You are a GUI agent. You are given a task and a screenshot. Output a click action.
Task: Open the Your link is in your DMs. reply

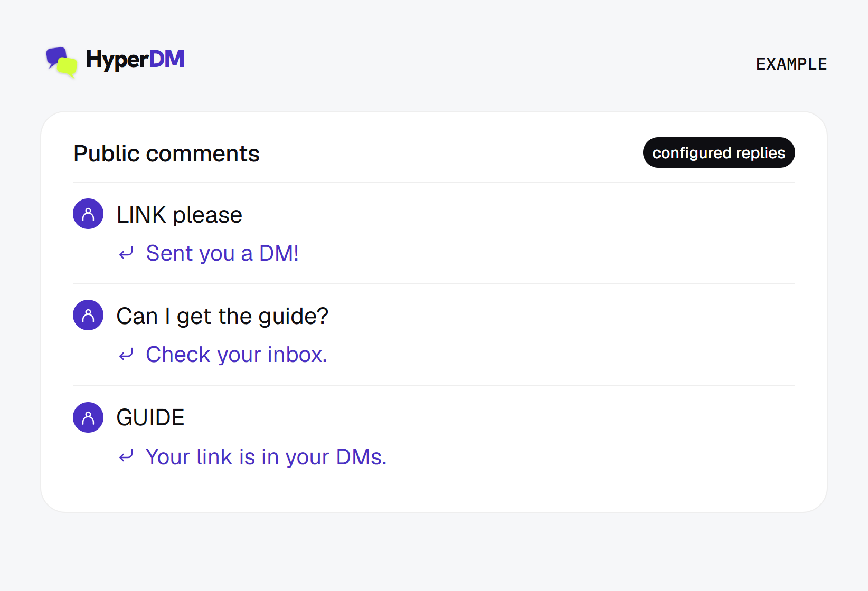[x=266, y=457]
